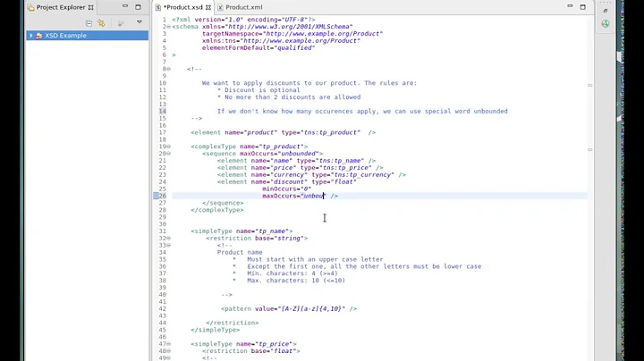Screen dimensions: 644x361
Task: Click the Product.xml file icon
Action: coord(220,7)
